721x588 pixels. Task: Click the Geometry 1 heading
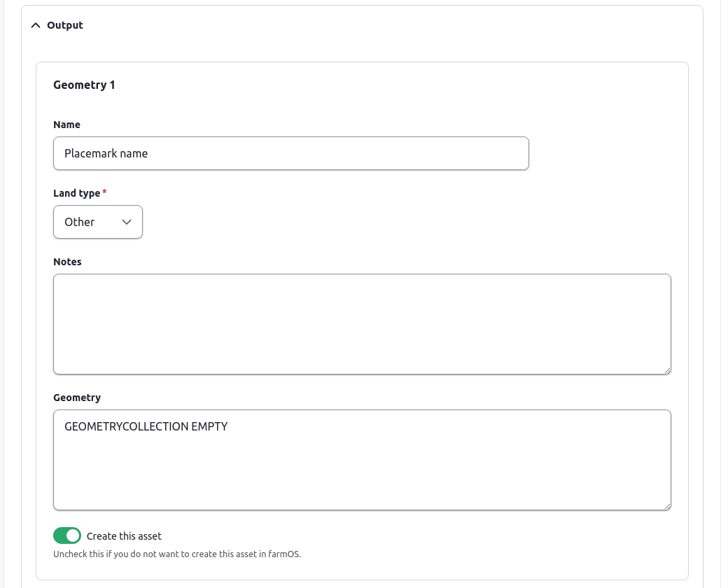pyautogui.click(x=84, y=85)
